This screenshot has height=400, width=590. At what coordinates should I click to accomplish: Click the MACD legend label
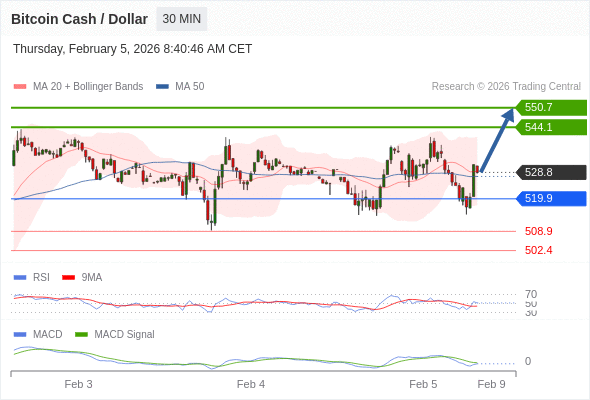pos(47,335)
